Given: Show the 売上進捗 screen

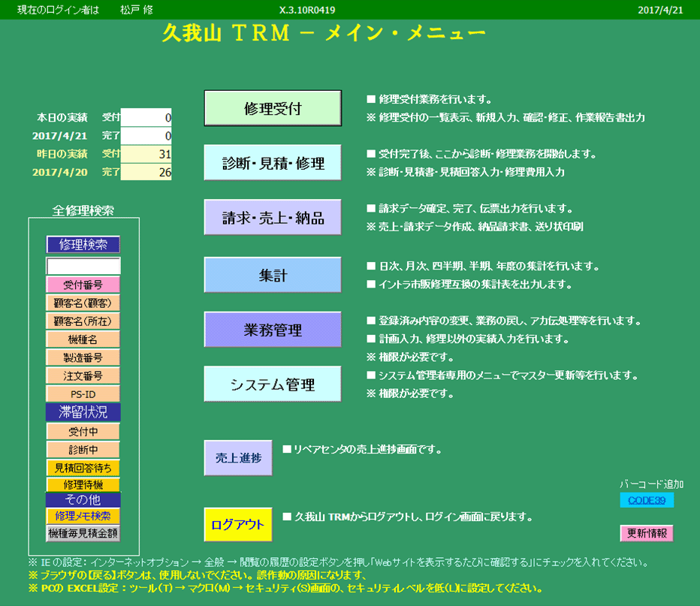Looking at the screenshot, I should tap(238, 458).
